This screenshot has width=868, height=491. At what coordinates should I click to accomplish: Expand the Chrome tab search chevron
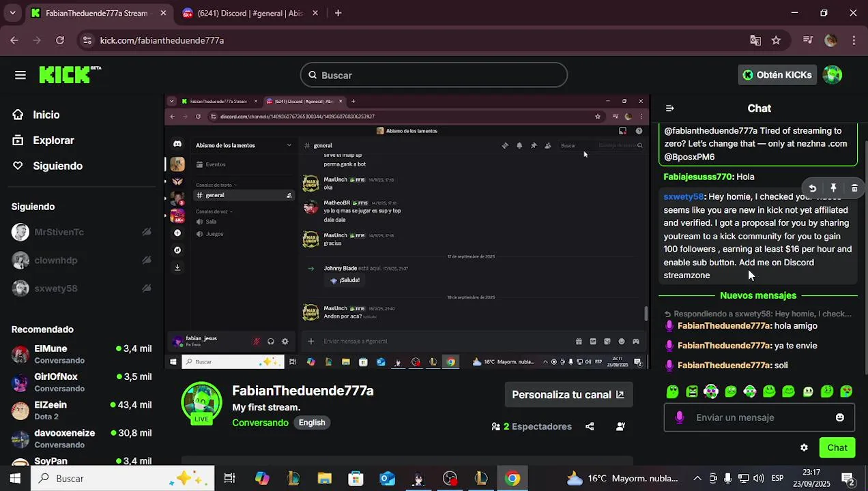click(12, 13)
